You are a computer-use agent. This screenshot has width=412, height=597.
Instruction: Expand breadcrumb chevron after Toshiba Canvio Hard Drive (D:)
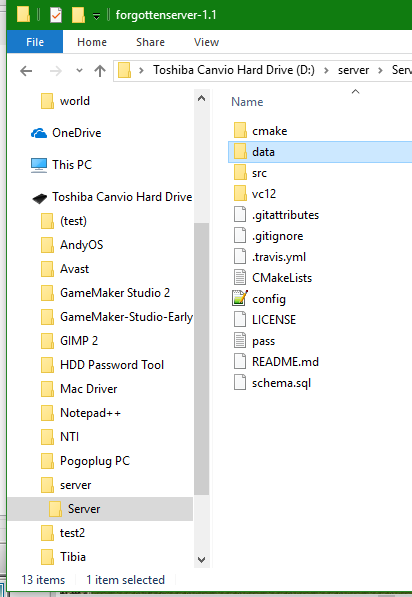point(326,70)
